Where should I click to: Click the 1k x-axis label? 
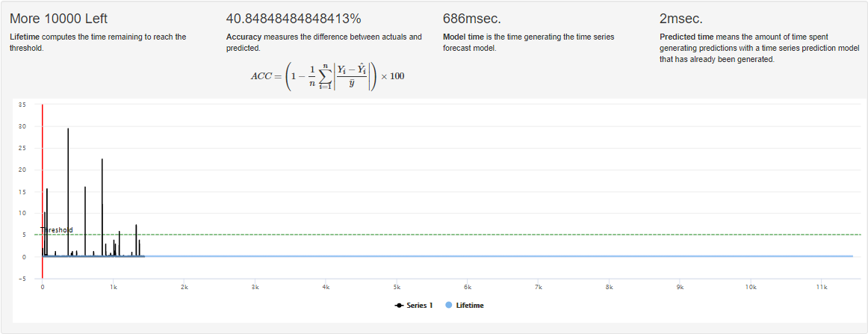point(113,288)
